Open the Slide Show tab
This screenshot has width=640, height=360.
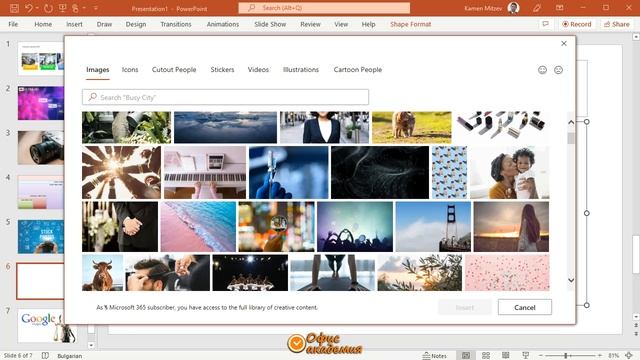pos(270,24)
